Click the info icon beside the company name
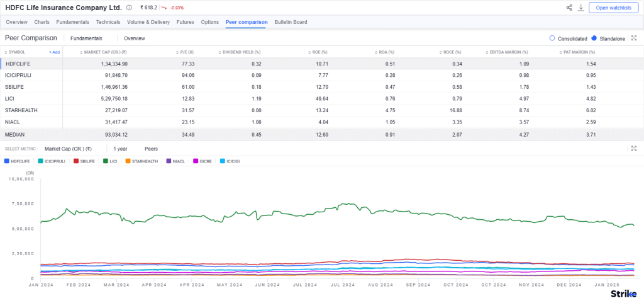Screen dimensions: 644x303 [129, 8]
